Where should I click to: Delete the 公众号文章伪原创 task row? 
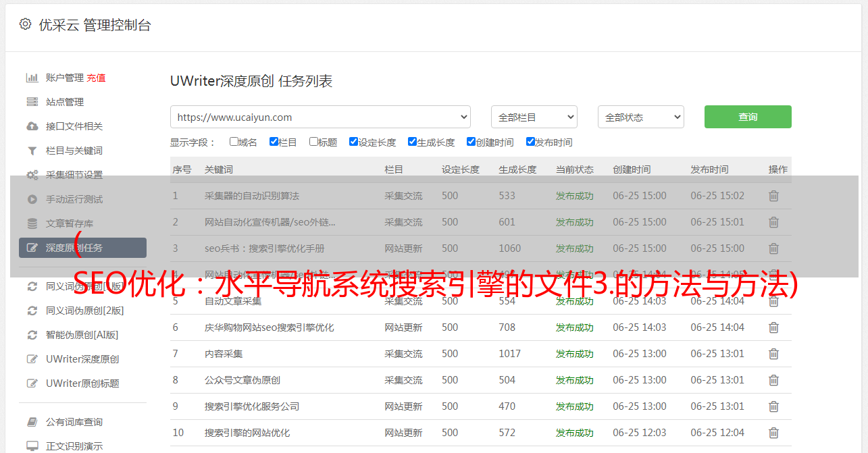pyautogui.click(x=773, y=380)
